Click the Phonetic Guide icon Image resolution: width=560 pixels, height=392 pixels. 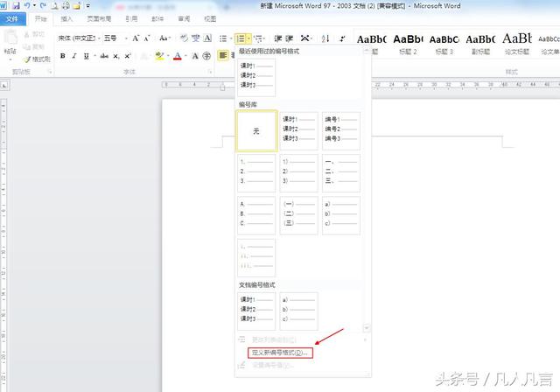point(196,38)
